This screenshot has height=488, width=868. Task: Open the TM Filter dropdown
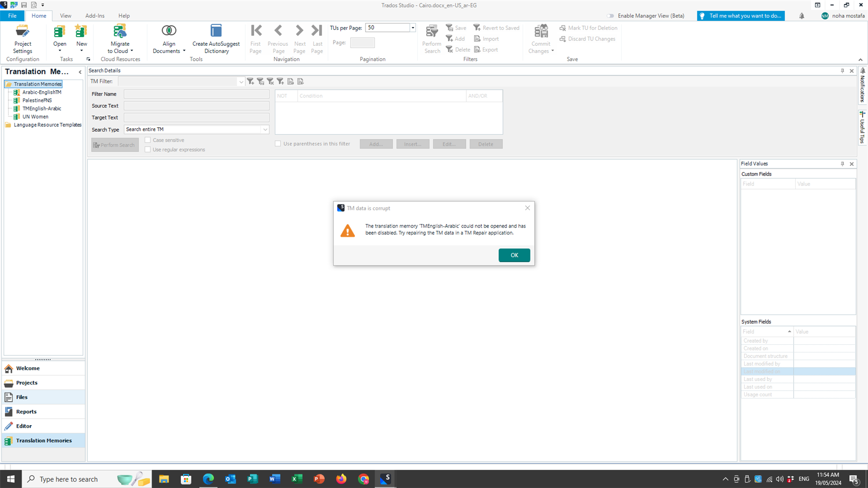click(241, 81)
